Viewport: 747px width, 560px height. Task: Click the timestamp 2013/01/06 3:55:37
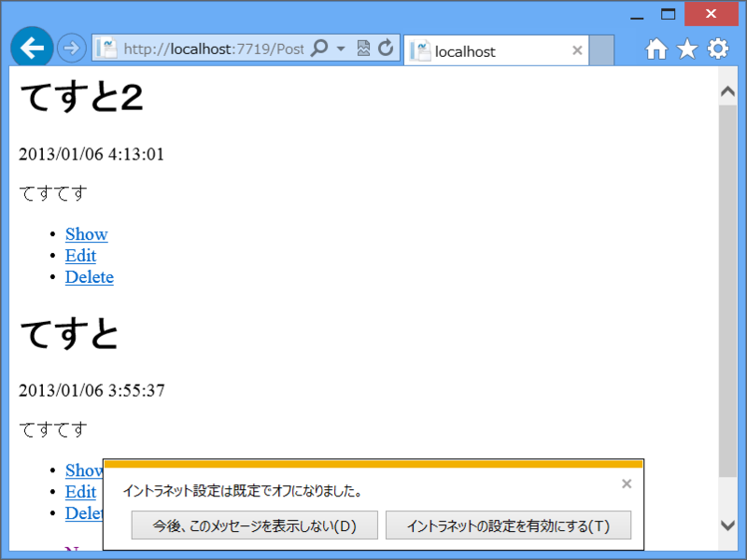pyautogui.click(x=92, y=390)
